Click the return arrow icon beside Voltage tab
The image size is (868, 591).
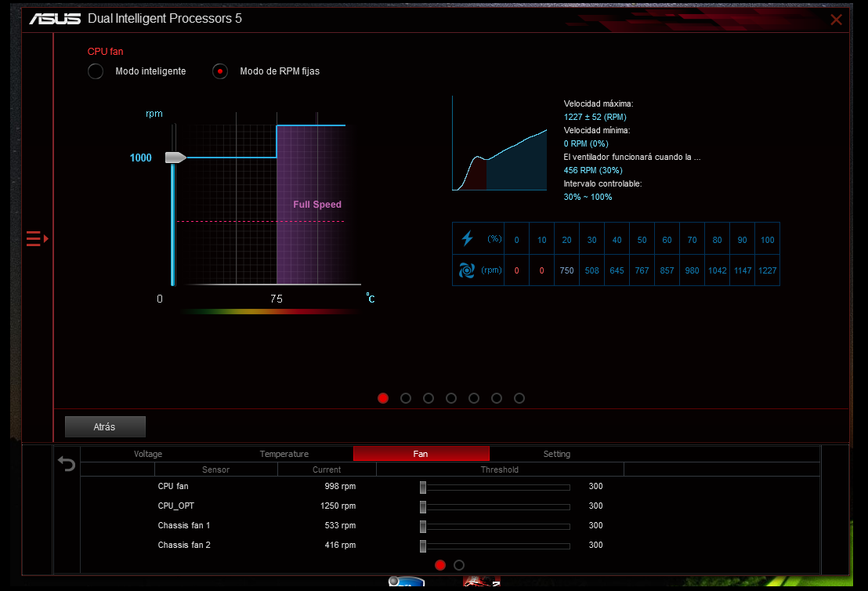(x=67, y=463)
